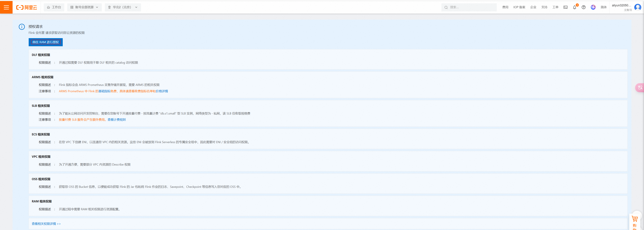
Task: Click the search magnifier icon
Action: click(x=446, y=8)
